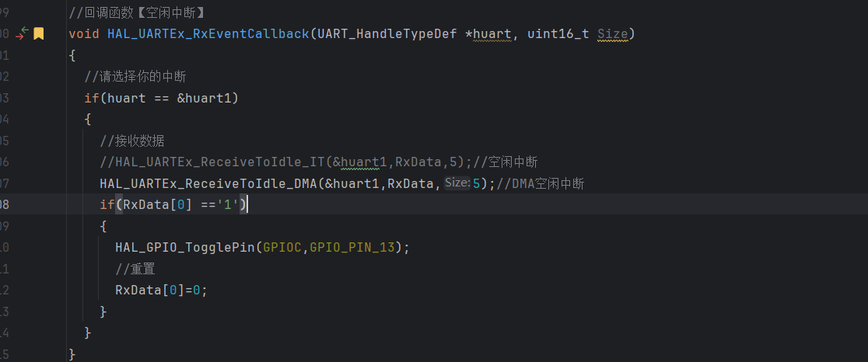Click the HAL_GPIO_TogglePin function call
The image size is (868, 362).
pos(185,248)
